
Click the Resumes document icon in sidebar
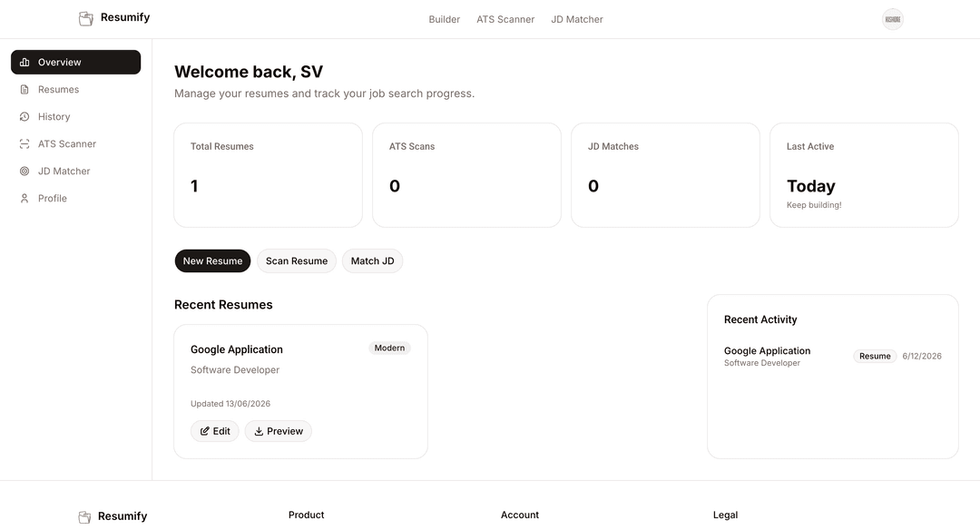pyautogui.click(x=24, y=89)
